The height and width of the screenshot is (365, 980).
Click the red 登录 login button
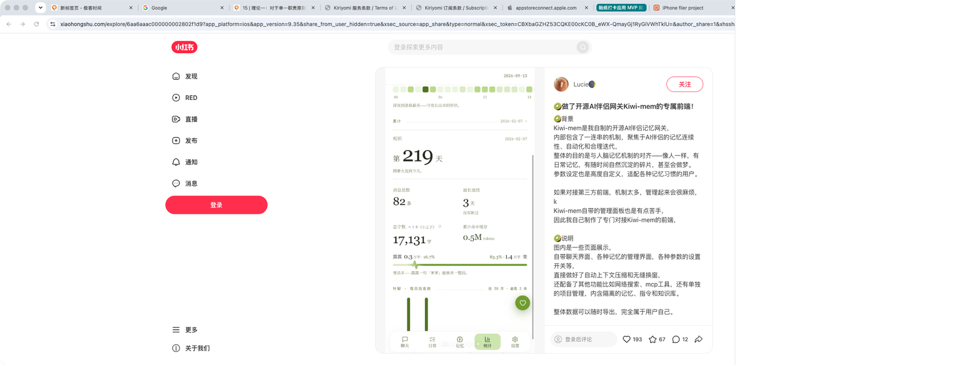(216, 205)
